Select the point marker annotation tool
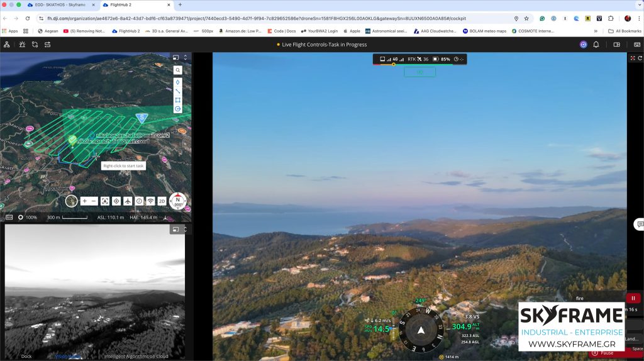 pyautogui.click(x=178, y=82)
